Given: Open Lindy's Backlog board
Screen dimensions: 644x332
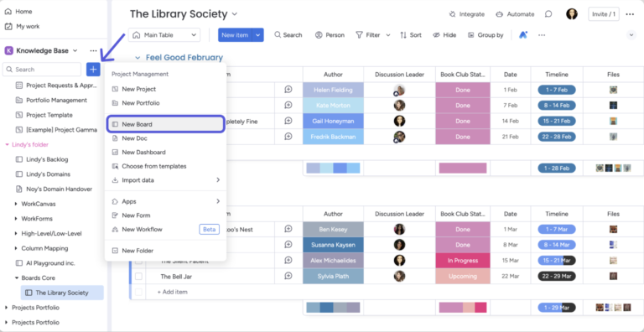Looking at the screenshot, I should [47, 159].
